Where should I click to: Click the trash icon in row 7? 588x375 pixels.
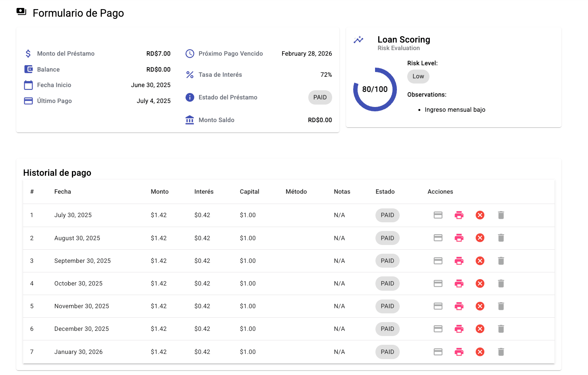pyautogui.click(x=501, y=352)
